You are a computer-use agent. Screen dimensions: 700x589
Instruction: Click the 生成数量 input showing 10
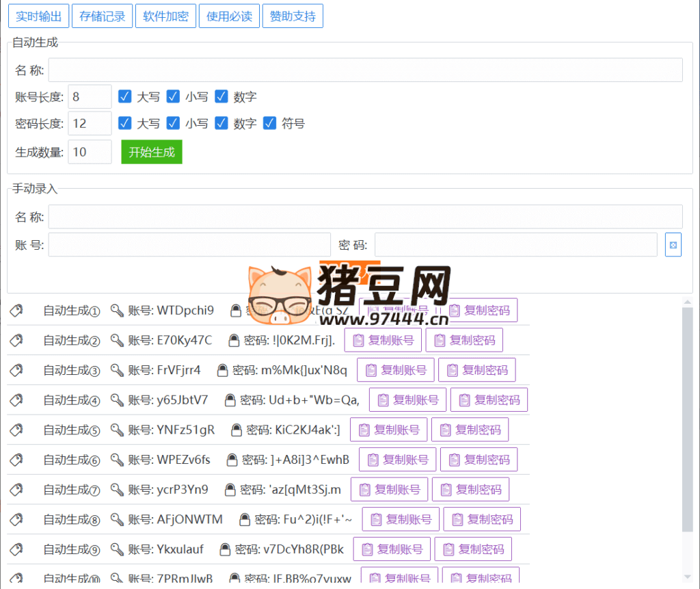pyautogui.click(x=90, y=152)
